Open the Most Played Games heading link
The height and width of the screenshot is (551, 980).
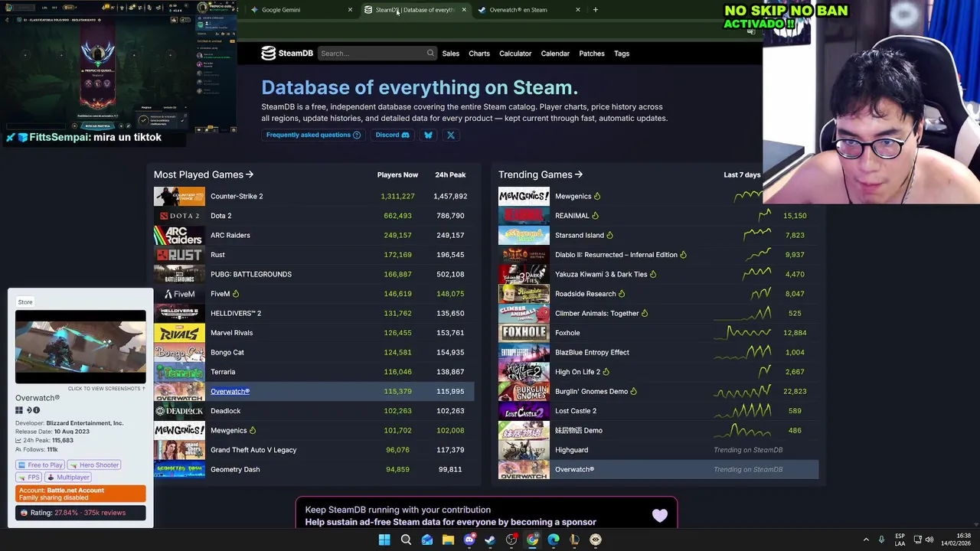click(x=204, y=174)
